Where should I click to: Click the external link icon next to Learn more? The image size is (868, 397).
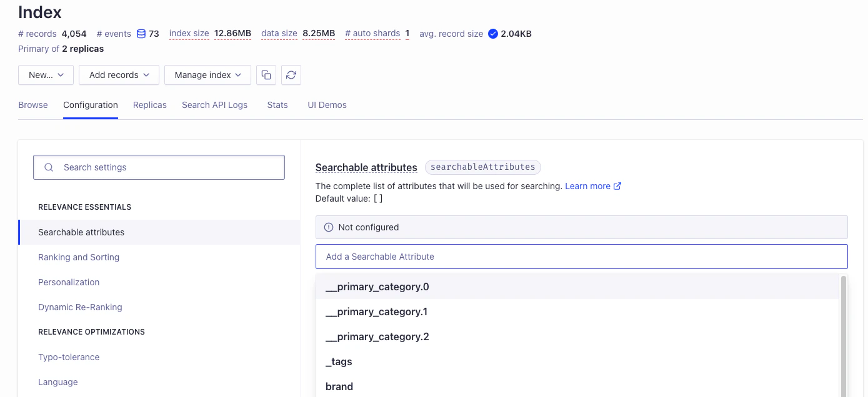click(x=617, y=185)
